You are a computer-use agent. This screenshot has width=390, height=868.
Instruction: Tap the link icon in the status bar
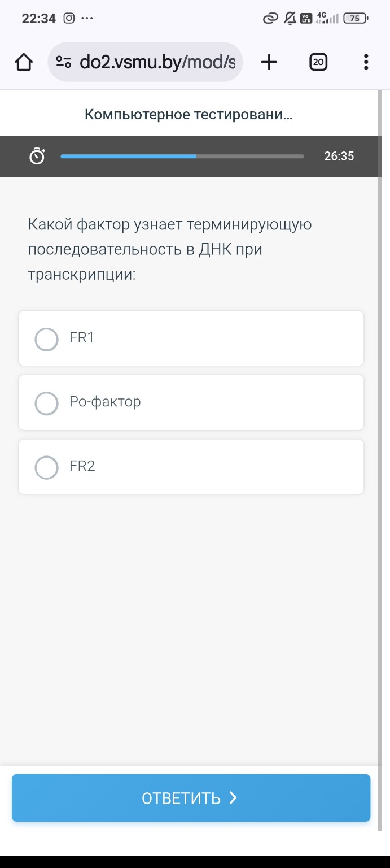coord(269,19)
